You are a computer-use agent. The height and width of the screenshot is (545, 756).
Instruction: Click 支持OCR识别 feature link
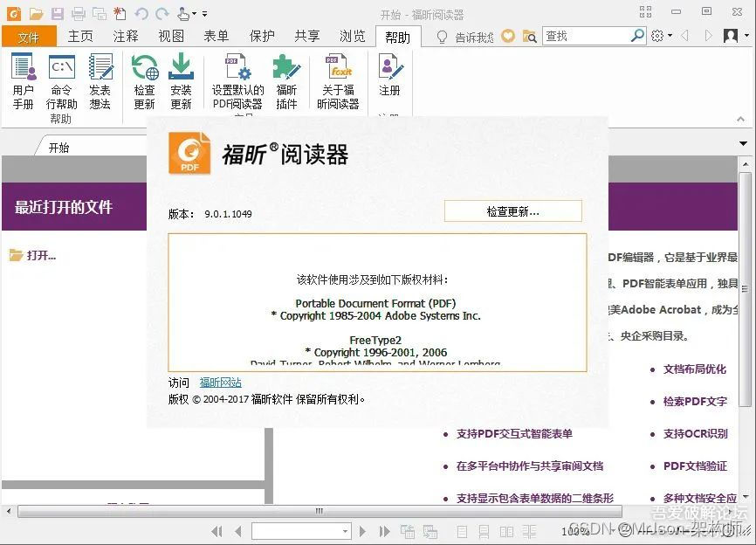(x=695, y=433)
